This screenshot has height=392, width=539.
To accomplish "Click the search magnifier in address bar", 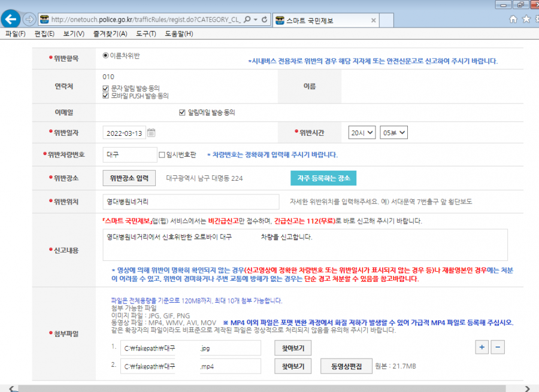I will [247, 20].
